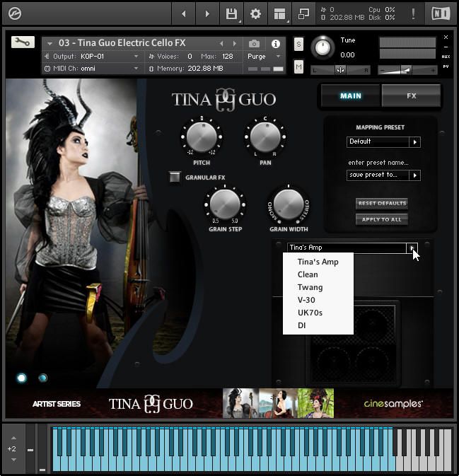Open the save floppy disk menu
Viewport: 459px width, 476px height.
click(231, 13)
